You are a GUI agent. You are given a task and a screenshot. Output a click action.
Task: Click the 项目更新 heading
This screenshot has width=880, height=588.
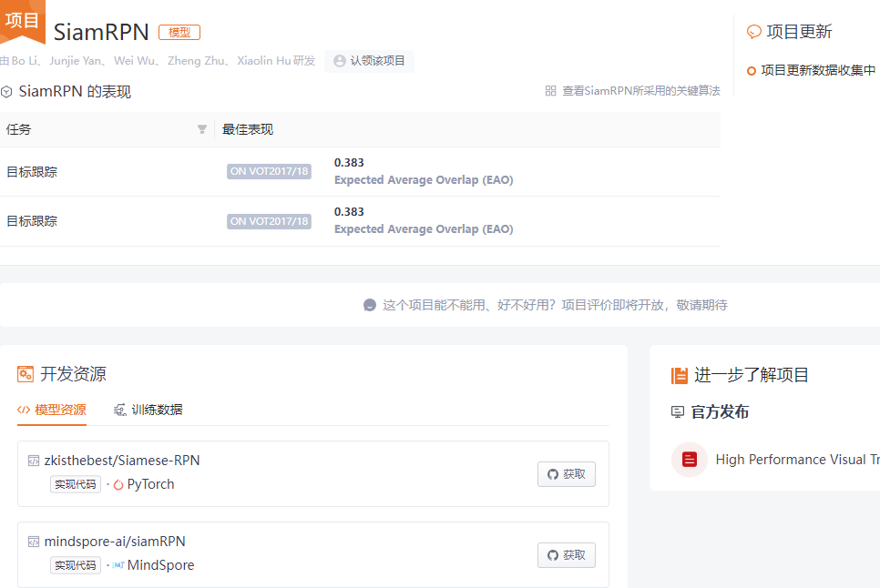pos(799,32)
